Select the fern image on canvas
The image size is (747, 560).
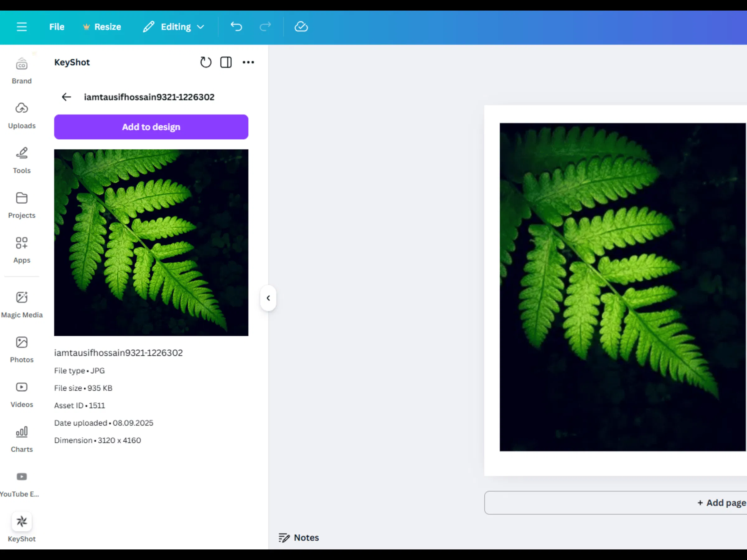tap(622, 287)
